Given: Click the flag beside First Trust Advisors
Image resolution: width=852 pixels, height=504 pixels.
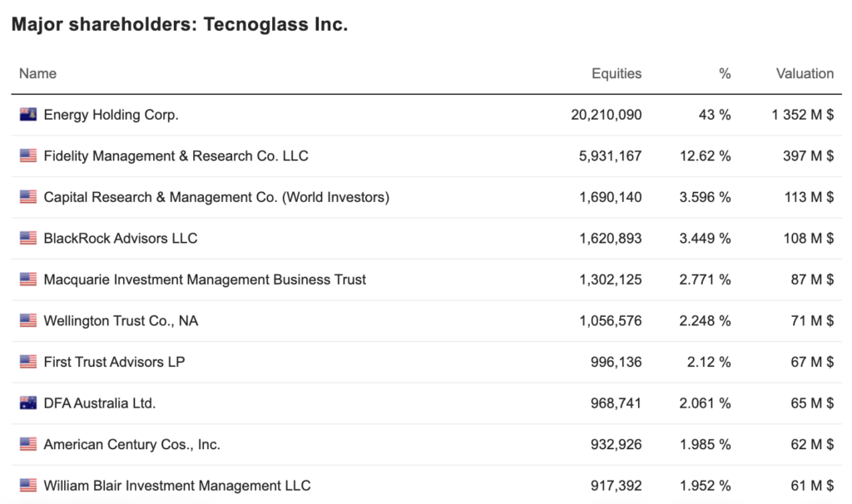Looking at the screenshot, I should 28,362.
